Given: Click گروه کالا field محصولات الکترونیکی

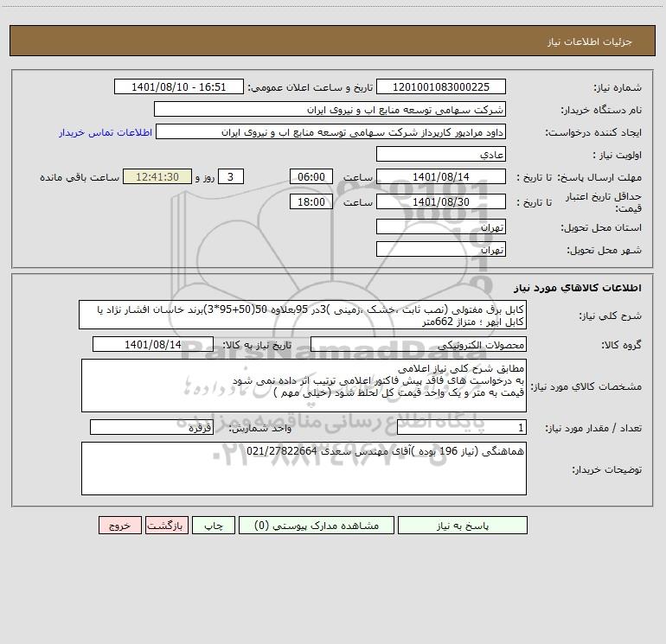Looking at the screenshot, I should (x=419, y=345).
